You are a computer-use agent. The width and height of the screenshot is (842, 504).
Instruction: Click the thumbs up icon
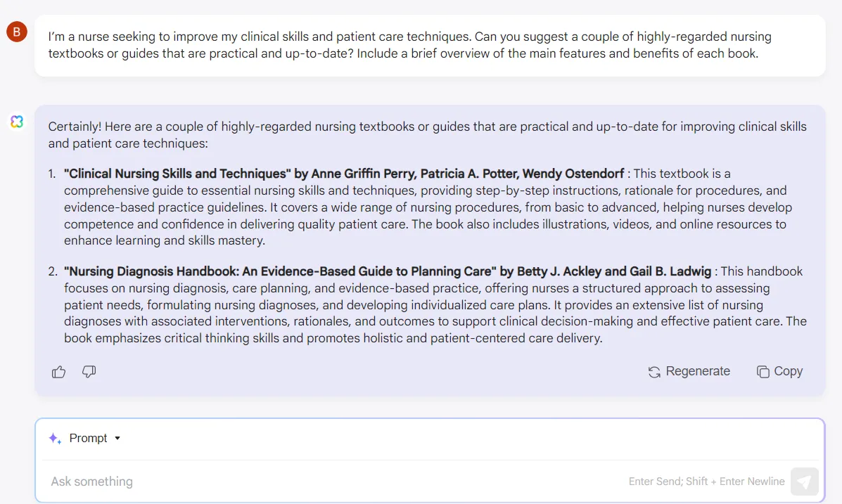click(x=58, y=371)
